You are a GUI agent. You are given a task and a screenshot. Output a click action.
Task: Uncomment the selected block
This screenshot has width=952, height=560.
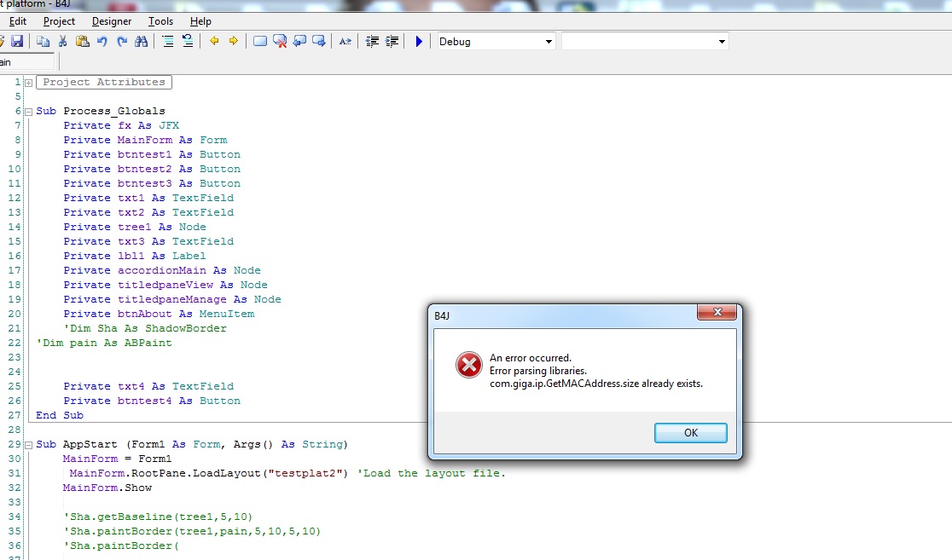pos(188,41)
